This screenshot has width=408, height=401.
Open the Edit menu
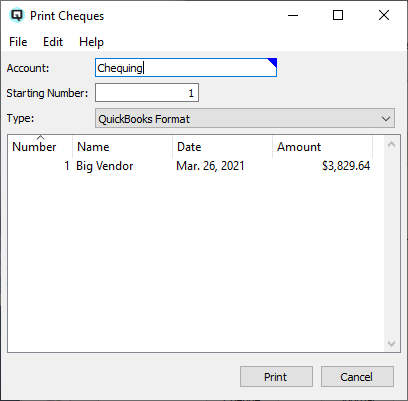[x=53, y=42]
